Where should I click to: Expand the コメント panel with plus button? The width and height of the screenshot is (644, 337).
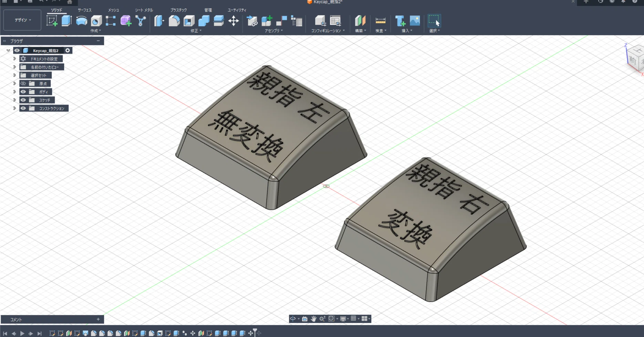(98, 319)
